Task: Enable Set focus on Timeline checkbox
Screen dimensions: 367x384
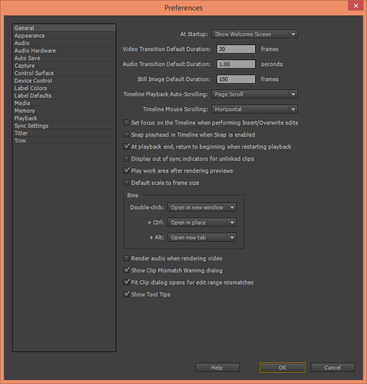Action: point(126,123)
